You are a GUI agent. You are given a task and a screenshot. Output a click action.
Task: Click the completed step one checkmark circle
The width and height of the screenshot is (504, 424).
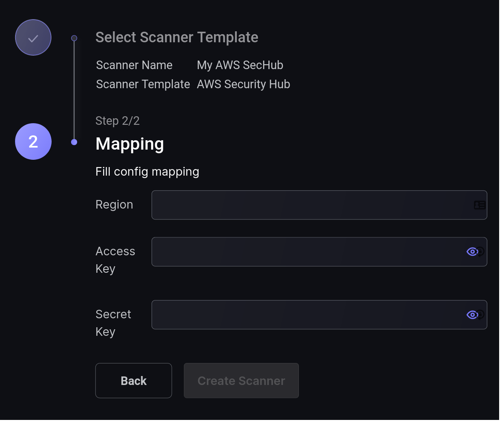33,37
